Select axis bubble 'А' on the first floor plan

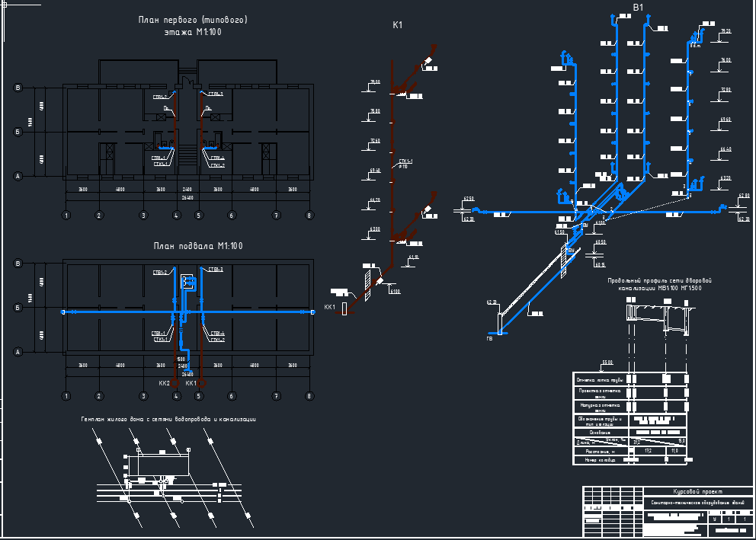(18, 176)
